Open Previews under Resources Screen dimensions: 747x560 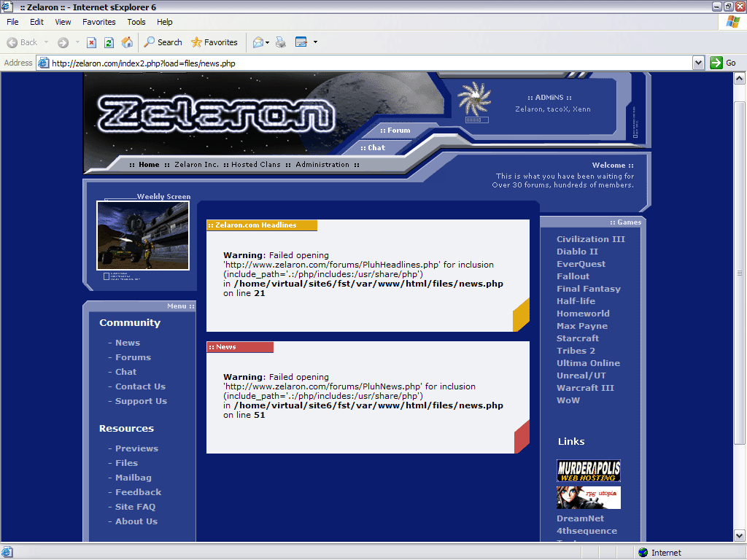point(136,448)
